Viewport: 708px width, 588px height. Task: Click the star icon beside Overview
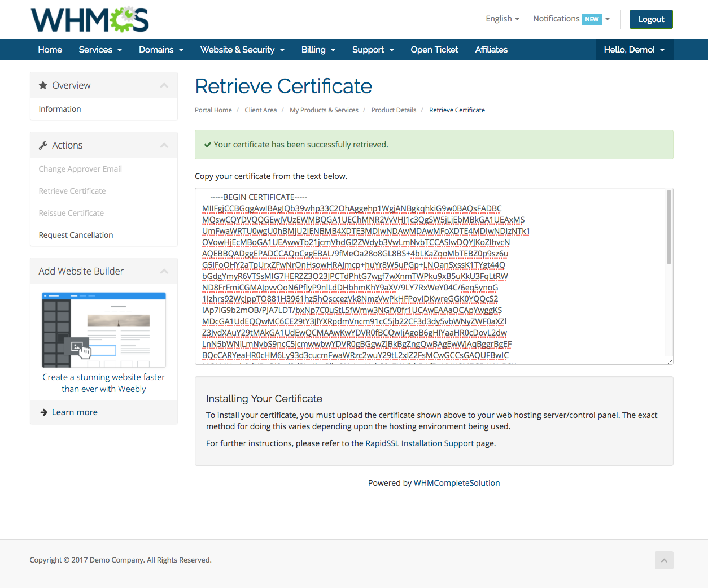pyautogui.click(x=43, y=85)
